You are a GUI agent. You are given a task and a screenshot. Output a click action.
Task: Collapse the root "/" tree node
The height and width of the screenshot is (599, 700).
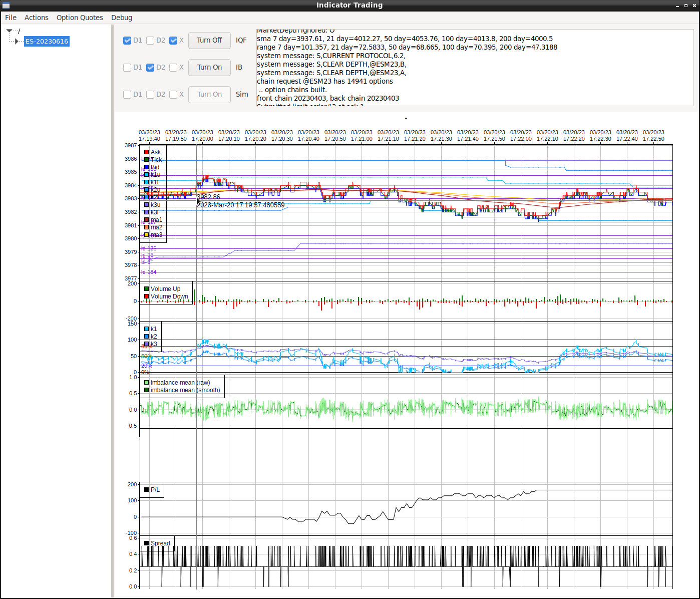point(9,31)
